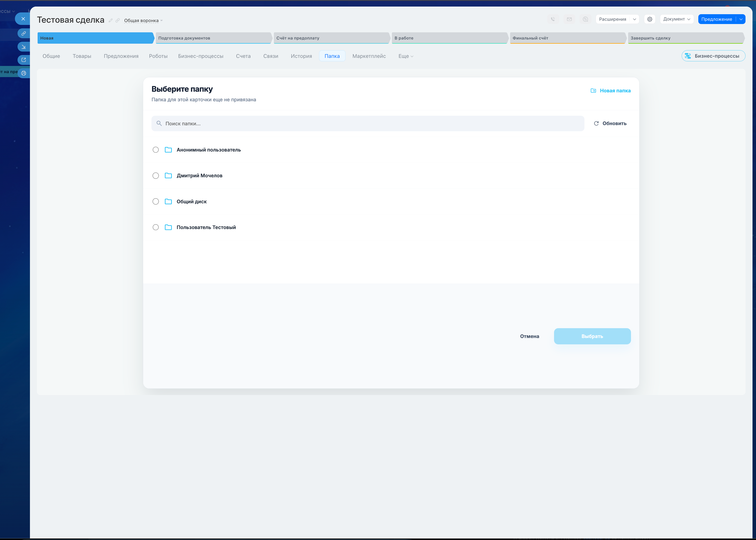756x540 pixels.
Task: Expand the Документ dropdown
Action: tap(676, 19)
